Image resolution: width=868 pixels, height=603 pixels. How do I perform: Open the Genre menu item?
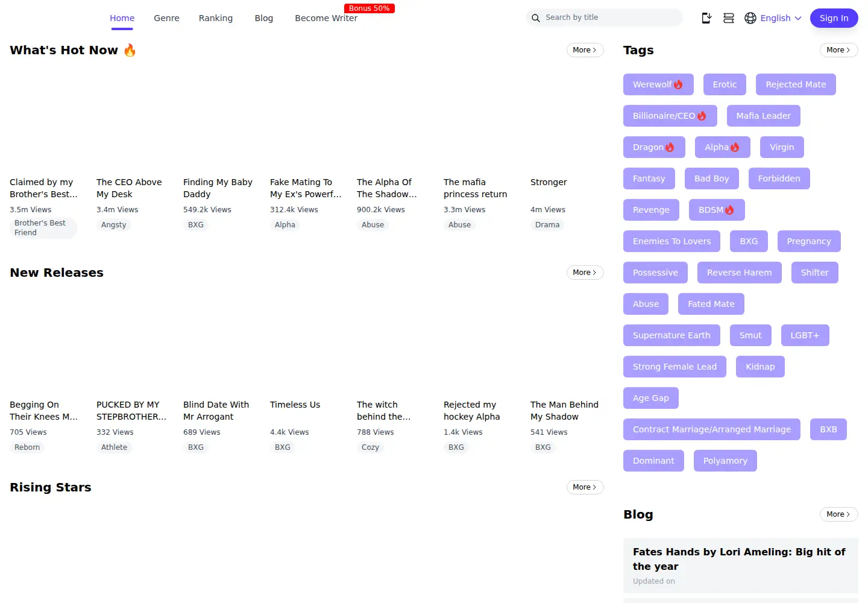click(166, 18)
